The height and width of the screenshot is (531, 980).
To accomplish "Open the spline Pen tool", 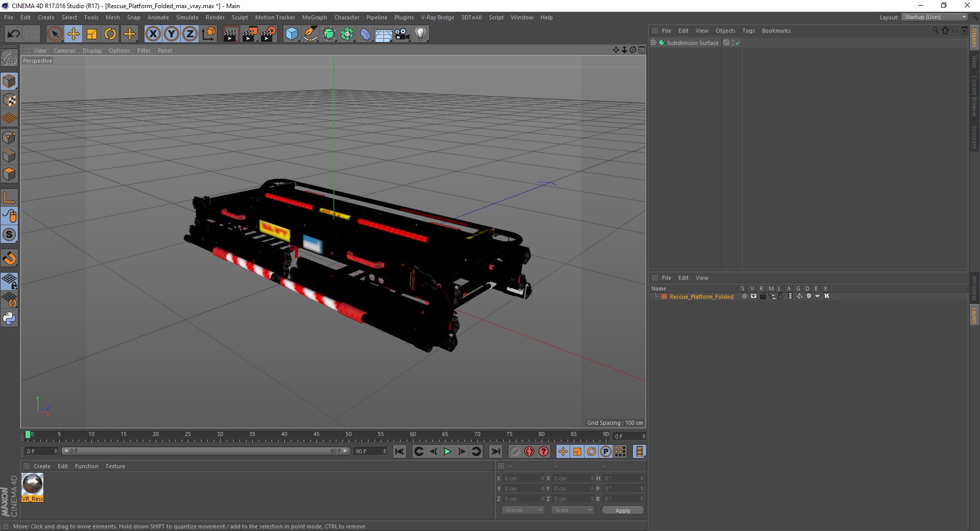I will click(x=310, y=34).
